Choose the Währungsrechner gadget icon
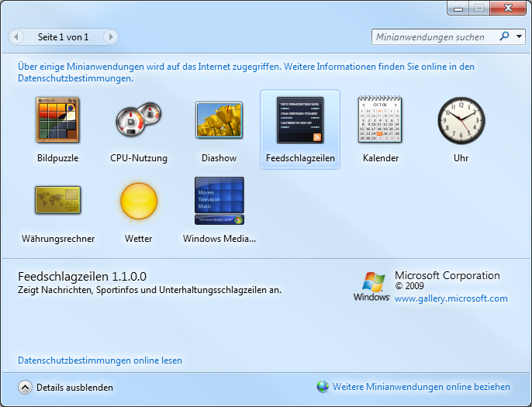This screenshot has width=532, height=407. [57, 200]
